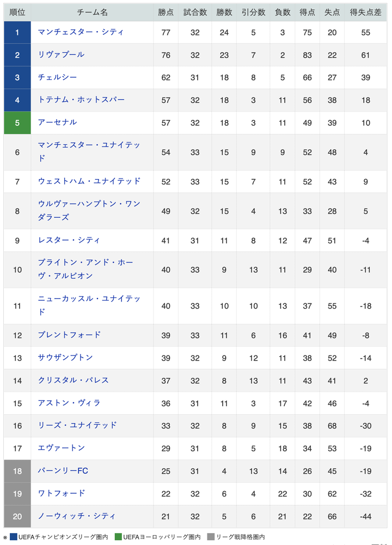Click the クリスタル・パレス link
This screenshot has width=392, height=545.
click(73, 380)
